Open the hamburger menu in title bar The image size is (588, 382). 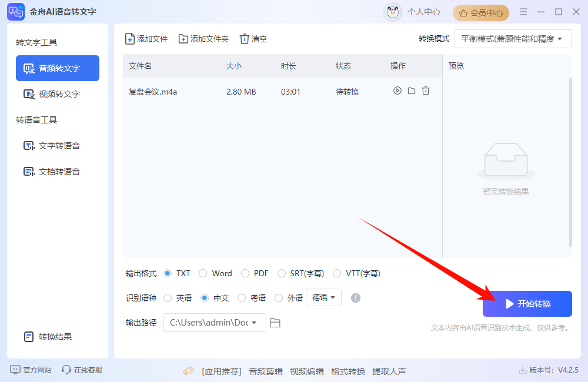tap(523, 12)
